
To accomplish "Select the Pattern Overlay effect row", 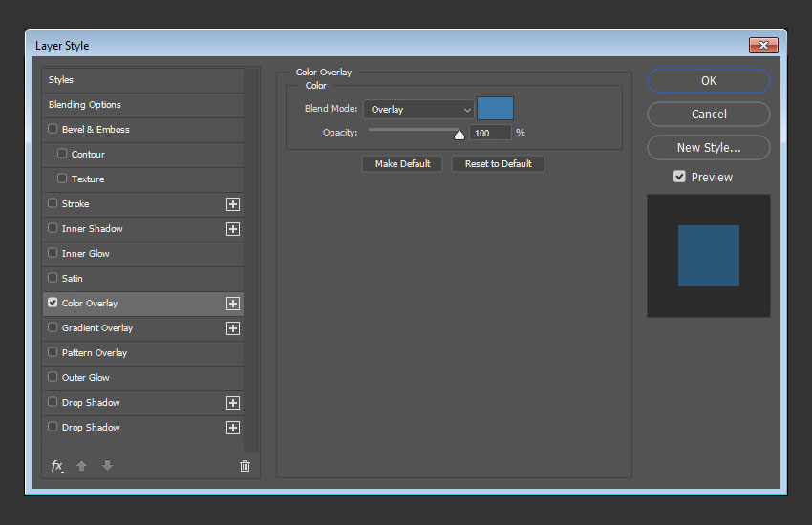I will (x=143, y=353).
